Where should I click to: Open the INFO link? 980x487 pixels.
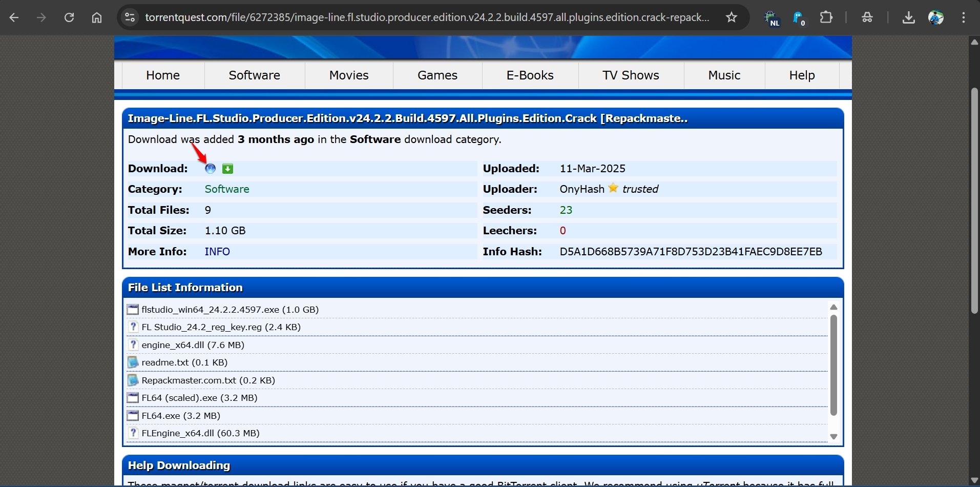pos(217,252)
